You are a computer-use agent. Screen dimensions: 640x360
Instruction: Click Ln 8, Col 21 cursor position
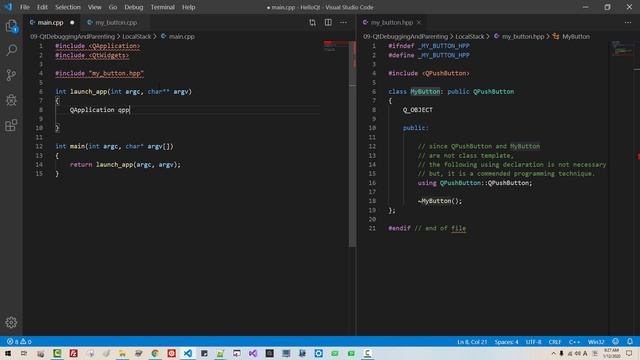click(472, 342)
